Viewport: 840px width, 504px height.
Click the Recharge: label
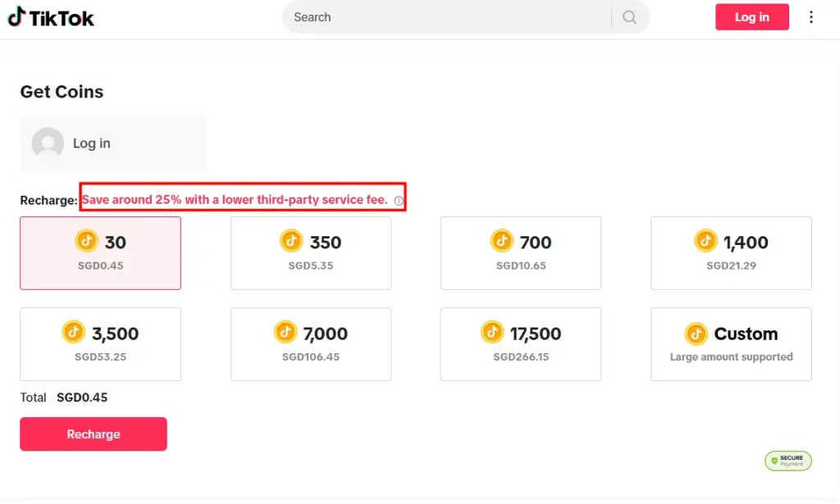point(48,200)
